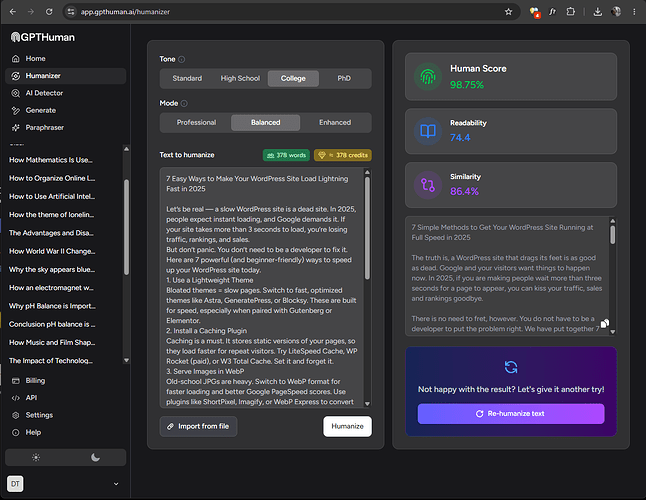Go back using browser back arrow
Image resolution: width=646 pixels, height=500 pixels.
pos(13,12)
